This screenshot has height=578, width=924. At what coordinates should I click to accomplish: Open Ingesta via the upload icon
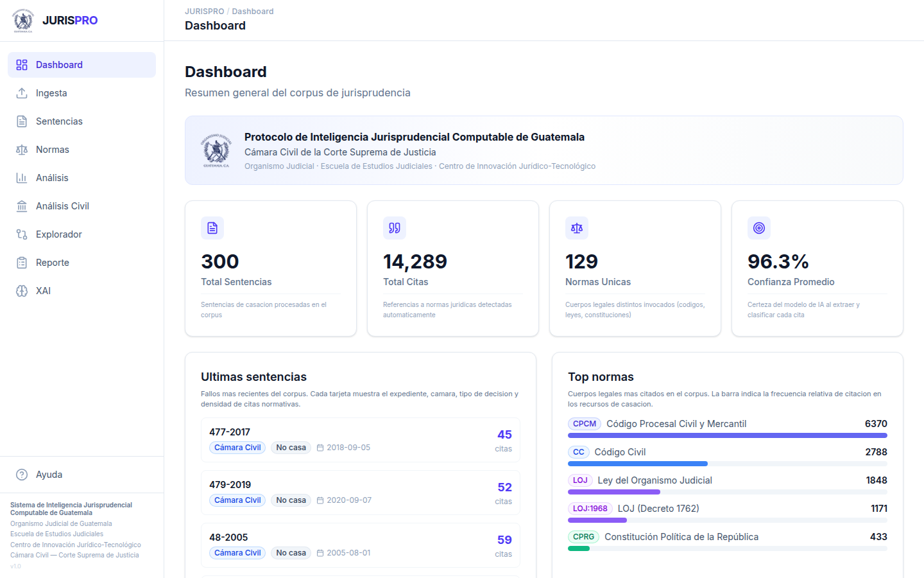[20, 92]
